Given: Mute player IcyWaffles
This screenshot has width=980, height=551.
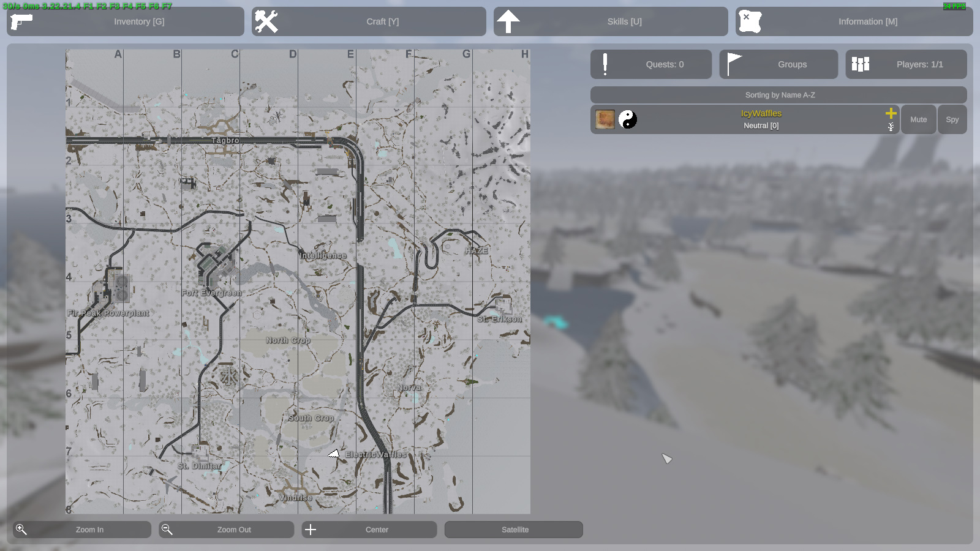Looking at the screenshot, I should [918, 119].
